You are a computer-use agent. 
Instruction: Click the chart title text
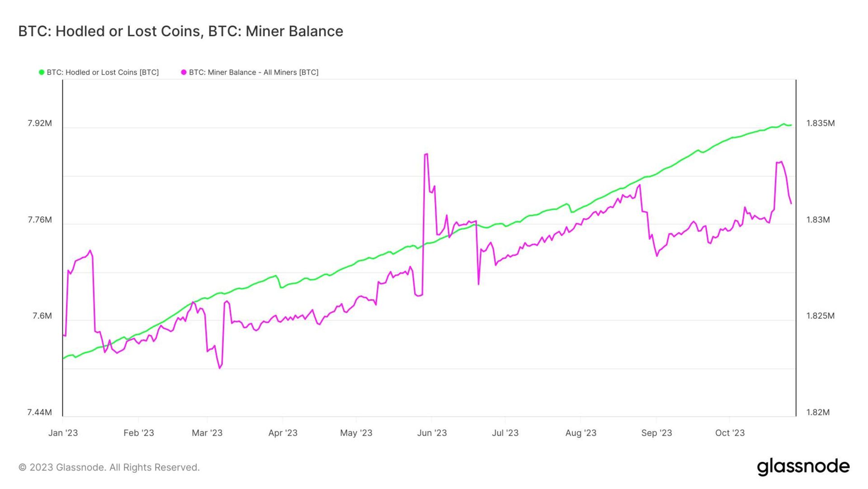(180, 31)
